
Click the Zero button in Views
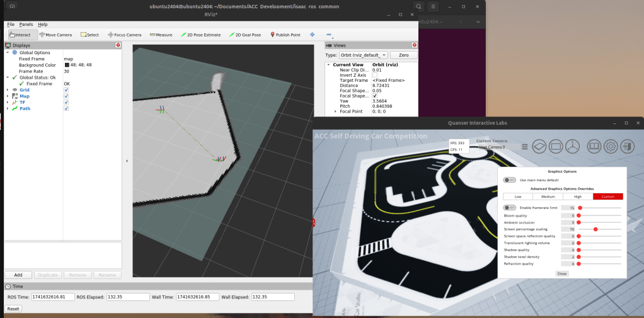pos(403,55)
